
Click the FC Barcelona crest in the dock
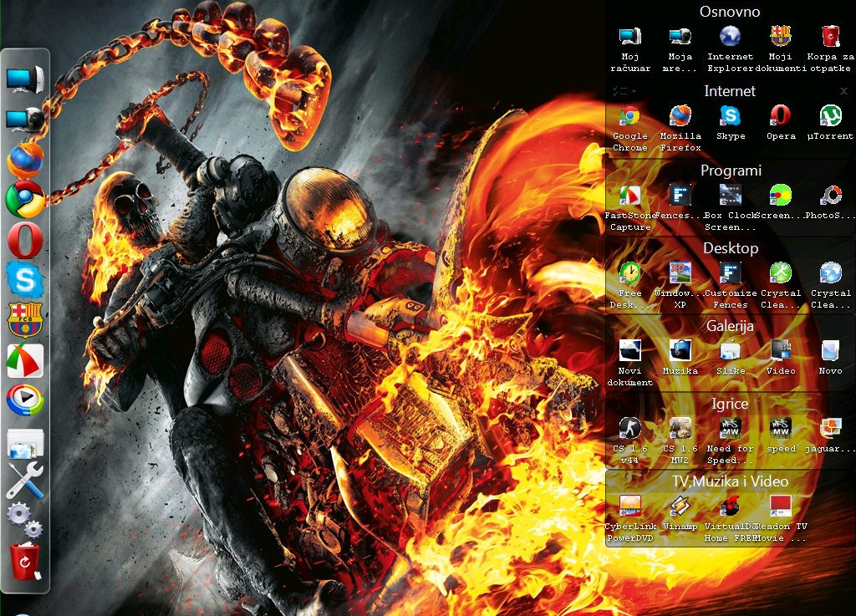click(25, 320)
